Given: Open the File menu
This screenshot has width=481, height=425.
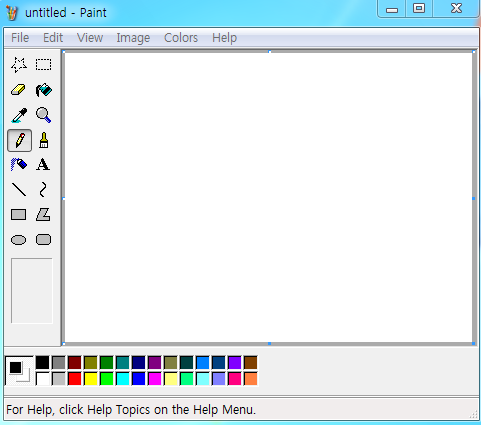Looking at the screenshot, I should [x=20, y=38].
